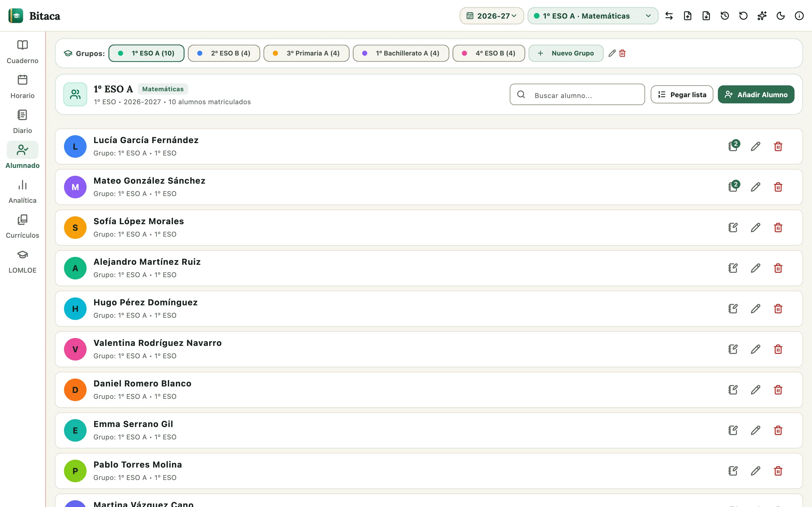Click the dark mode moon icon
Image resolution: width=812 pixels, height=507 pixels.
click(780, 16)
